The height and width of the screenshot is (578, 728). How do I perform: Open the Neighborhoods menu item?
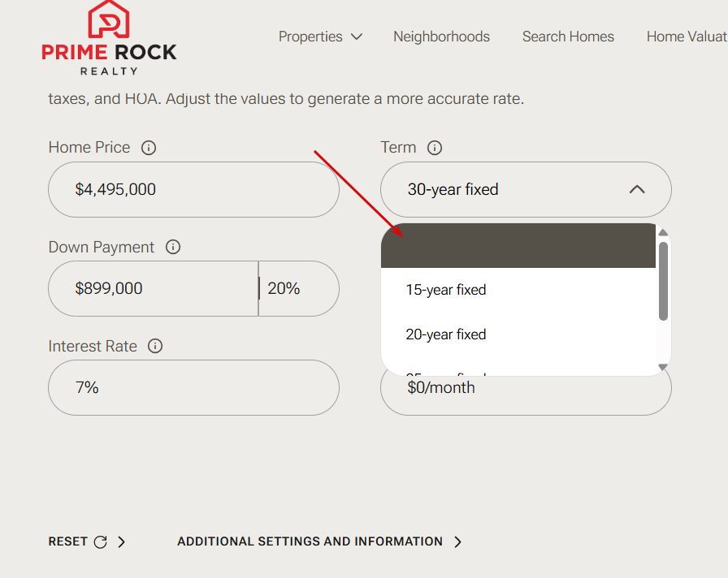click(x=441, y=37)
